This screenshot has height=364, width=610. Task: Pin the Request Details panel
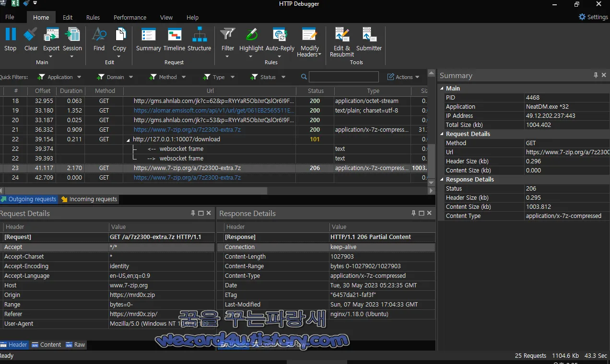click(193, 213)
